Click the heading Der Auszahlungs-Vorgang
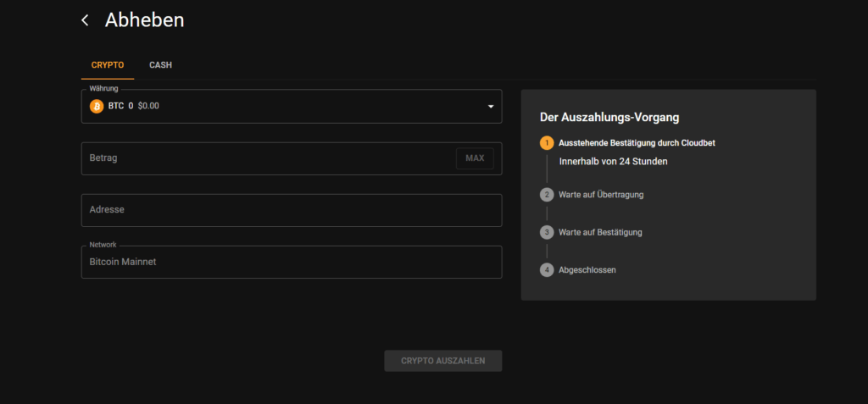The image size is (868, 404). coord(609,118)
